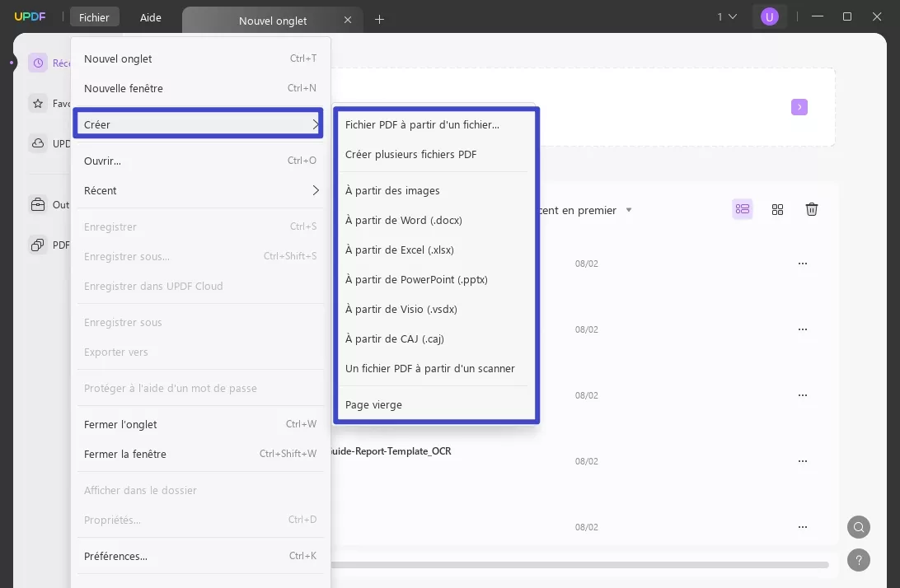This screenshot has height=588, width=900.
Task: Click Enregistrer sous... with Ctrl+Shift+S
Action: pos(200,256)
